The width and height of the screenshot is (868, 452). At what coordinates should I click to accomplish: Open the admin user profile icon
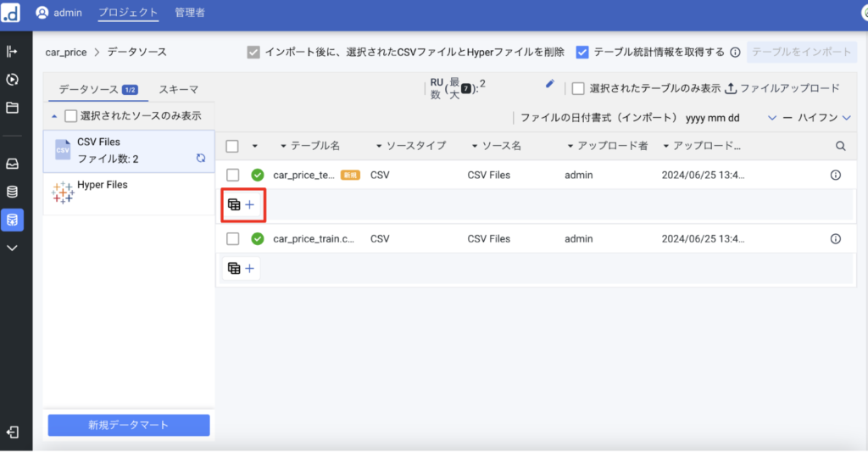pos(42,12)
